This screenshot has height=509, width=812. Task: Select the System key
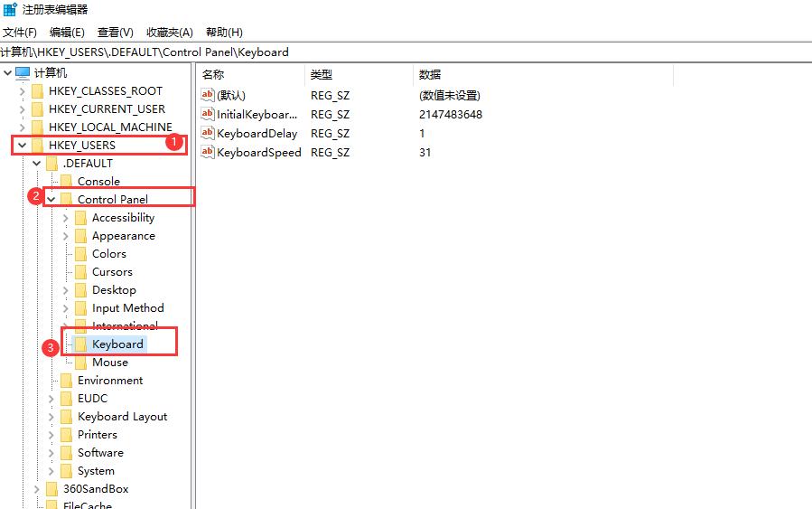pos(96,471)
